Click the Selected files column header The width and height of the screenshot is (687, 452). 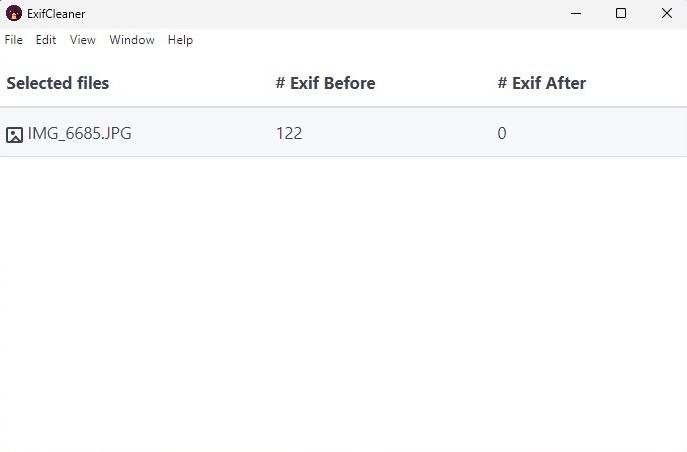[x=58, y=83]
